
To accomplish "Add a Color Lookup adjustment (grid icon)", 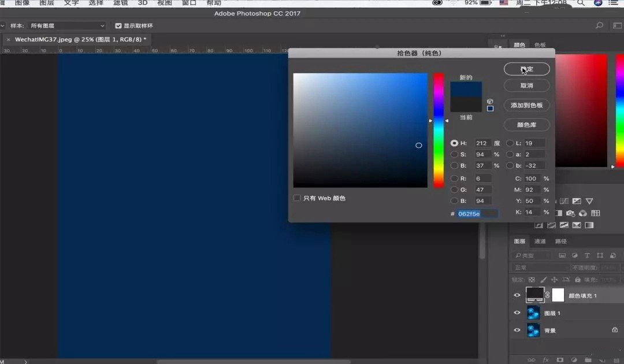I will pos(595,213).
